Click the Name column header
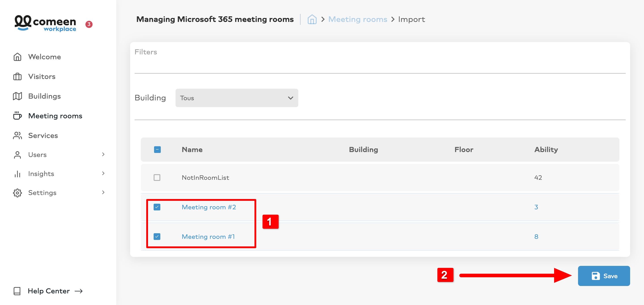The width and height of the screenshot is (644, 305). coord(192,150)
